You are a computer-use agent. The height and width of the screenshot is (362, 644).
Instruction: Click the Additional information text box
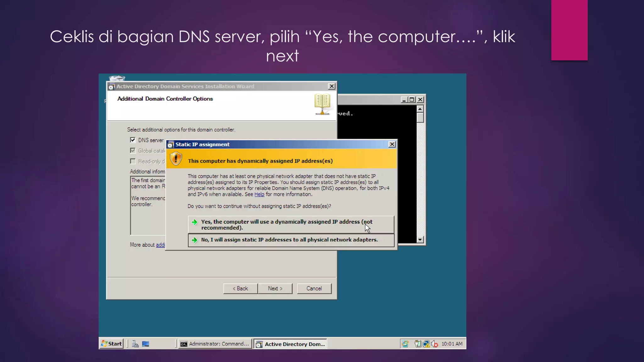click(x=148, y=206)
